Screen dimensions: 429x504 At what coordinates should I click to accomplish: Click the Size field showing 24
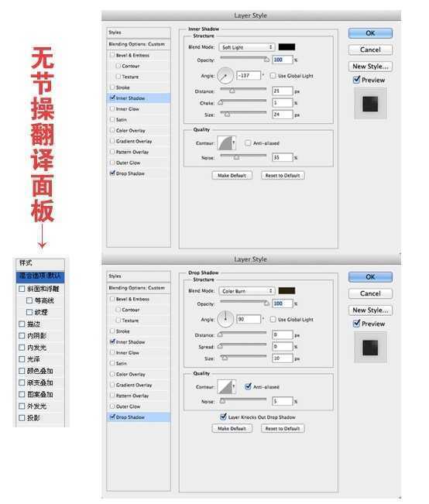point(283,115)
